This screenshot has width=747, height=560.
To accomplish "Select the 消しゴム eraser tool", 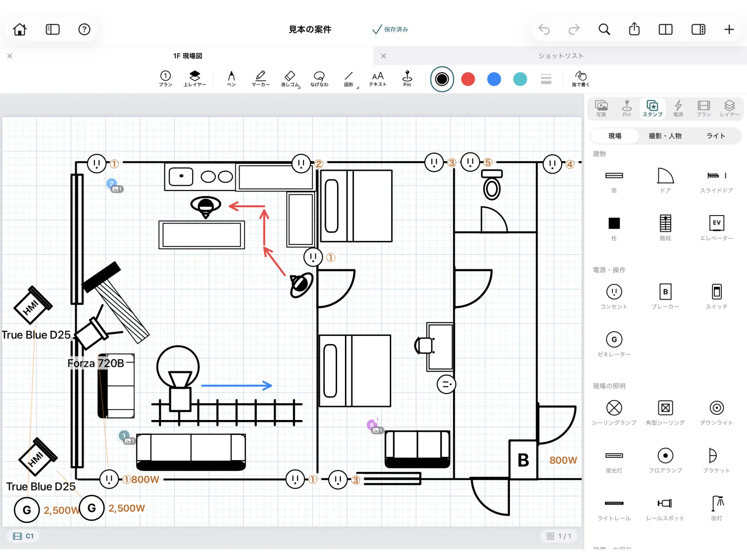I will point(290,78).
